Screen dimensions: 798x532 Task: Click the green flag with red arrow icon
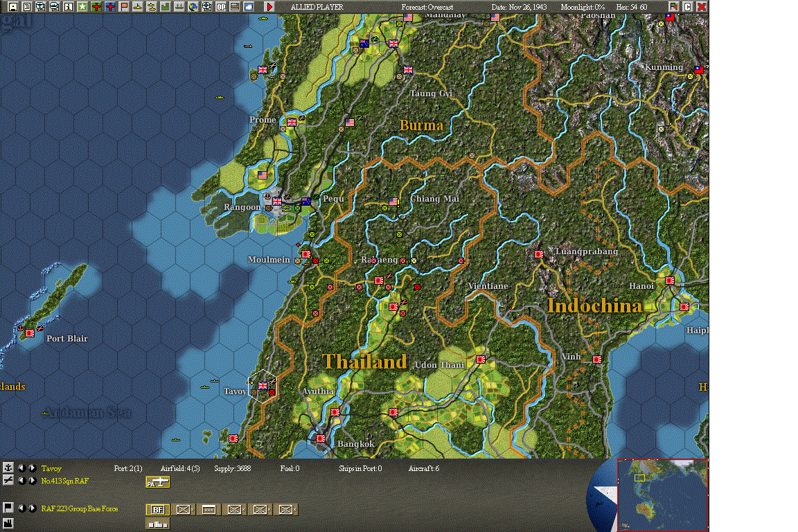(674, 7)
